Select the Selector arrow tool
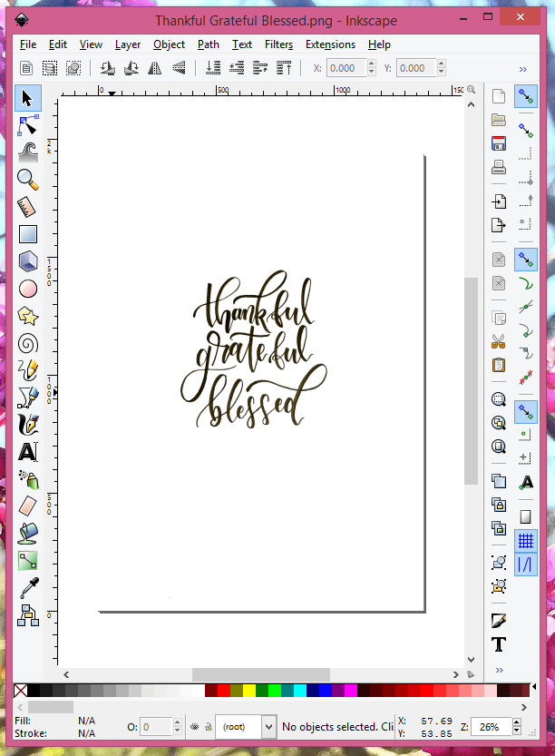Viewport: 555px width, 756px height. click(27, 98)
